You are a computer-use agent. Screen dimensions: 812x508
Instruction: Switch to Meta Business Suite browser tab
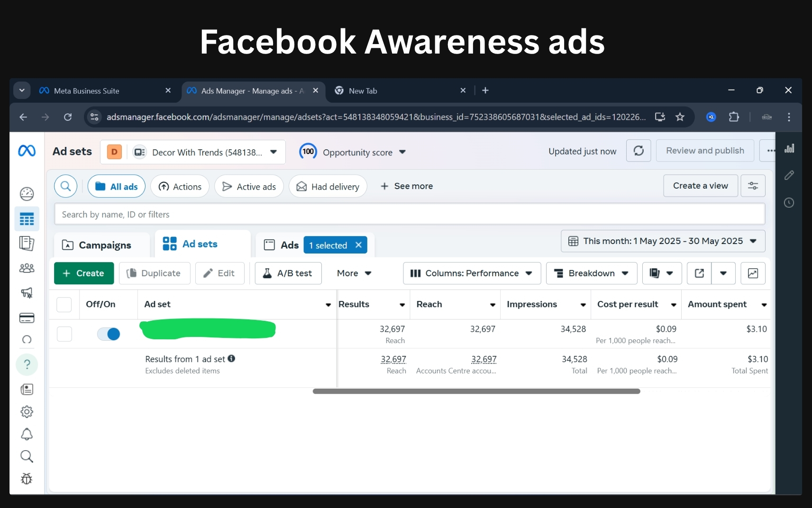coord(105,91)
